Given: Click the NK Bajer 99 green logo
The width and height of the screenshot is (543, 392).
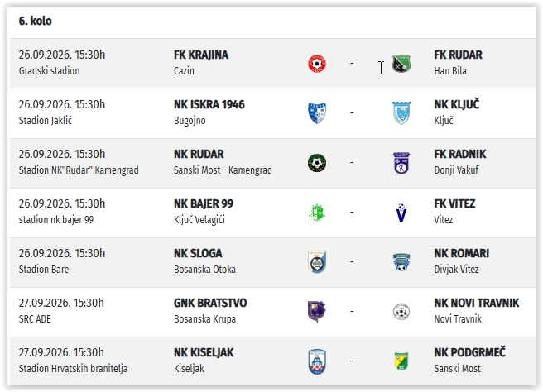Looking at the screenshot, I should click(317, 213).
